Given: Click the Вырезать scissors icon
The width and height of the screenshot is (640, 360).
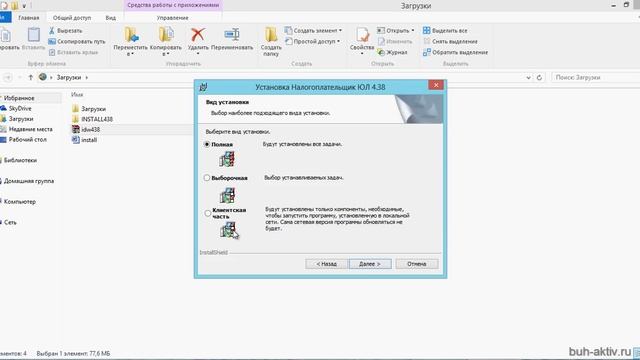Looking at the screenshot, I should (52, 31).
